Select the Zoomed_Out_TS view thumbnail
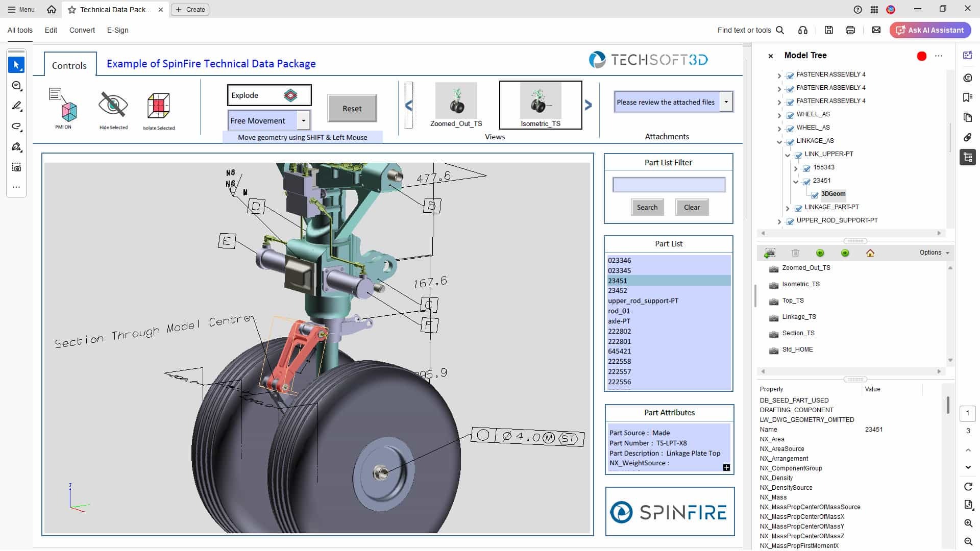The height and width of the screenshot is (551, 980). tap(456, 105)
